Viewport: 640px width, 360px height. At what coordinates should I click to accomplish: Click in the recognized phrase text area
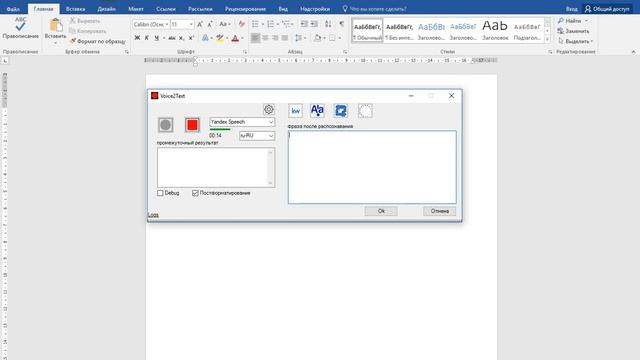pos(372,167)
